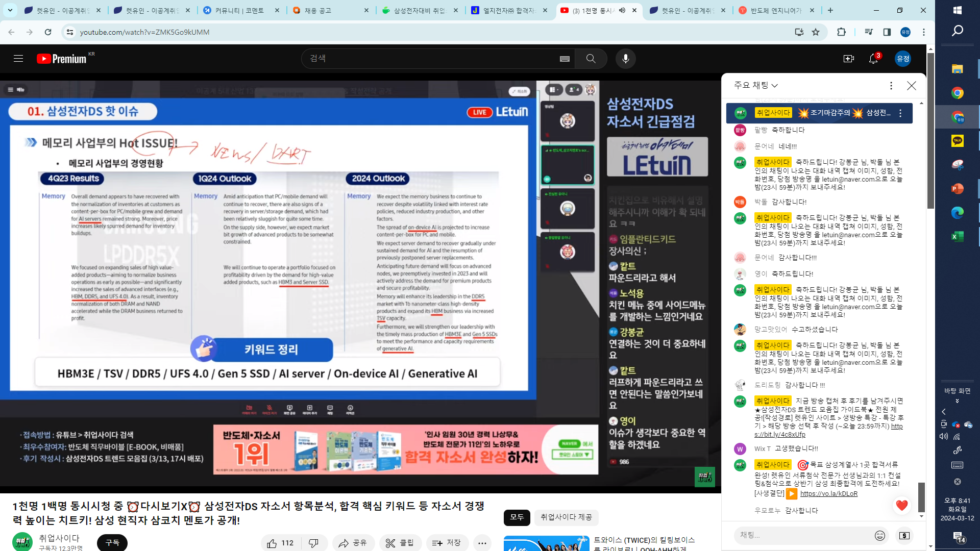This screenshot has height=551, width=980.
Task: Dislike the video with thumbs down
Action: (313, 543)
